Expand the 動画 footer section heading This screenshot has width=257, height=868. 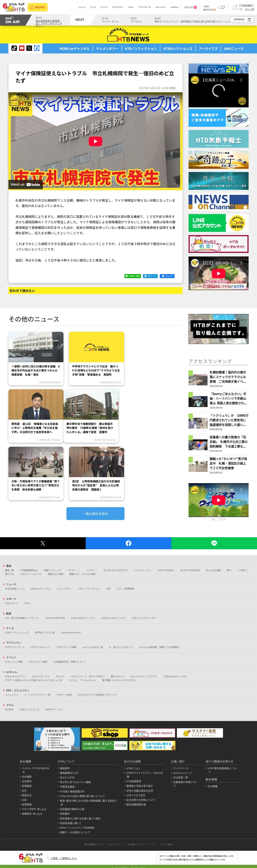(8, 614)
